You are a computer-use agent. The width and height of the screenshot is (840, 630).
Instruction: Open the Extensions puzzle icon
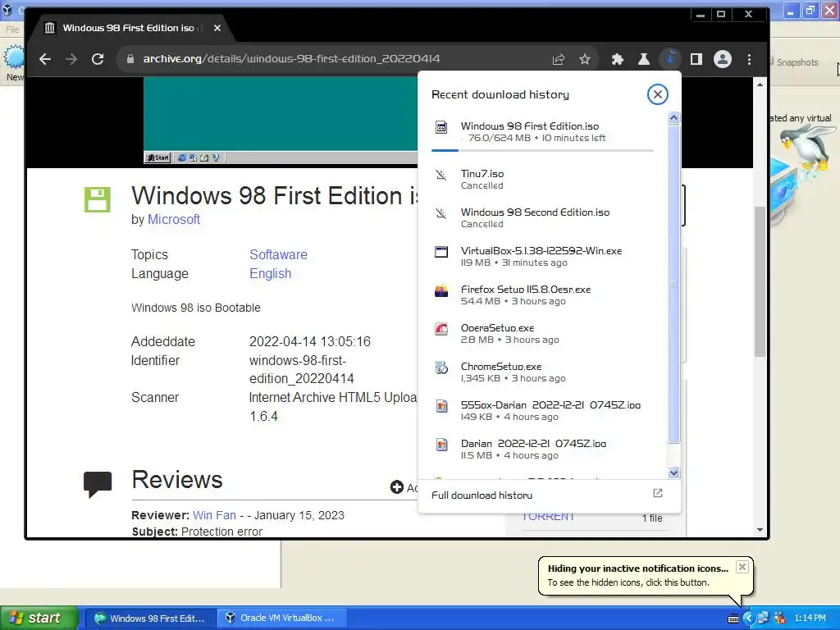(x=618, y=59)
